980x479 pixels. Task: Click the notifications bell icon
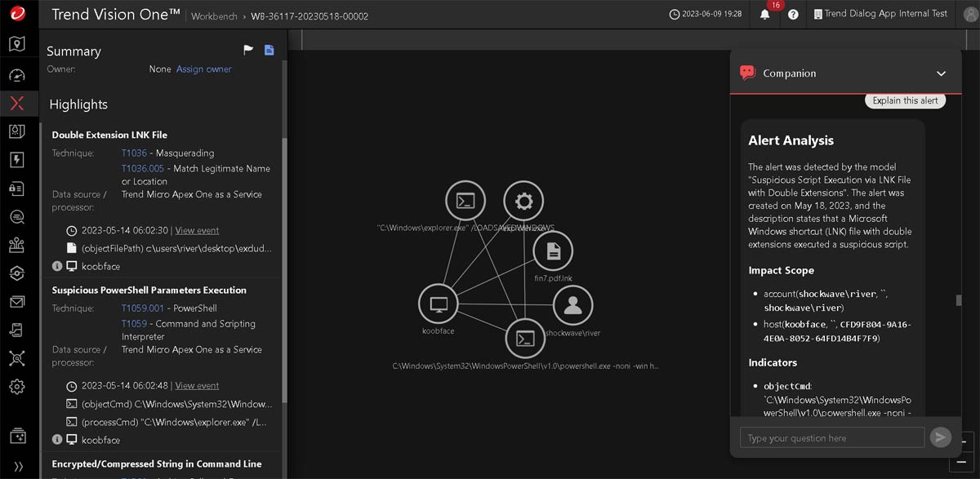click(765, 15)
